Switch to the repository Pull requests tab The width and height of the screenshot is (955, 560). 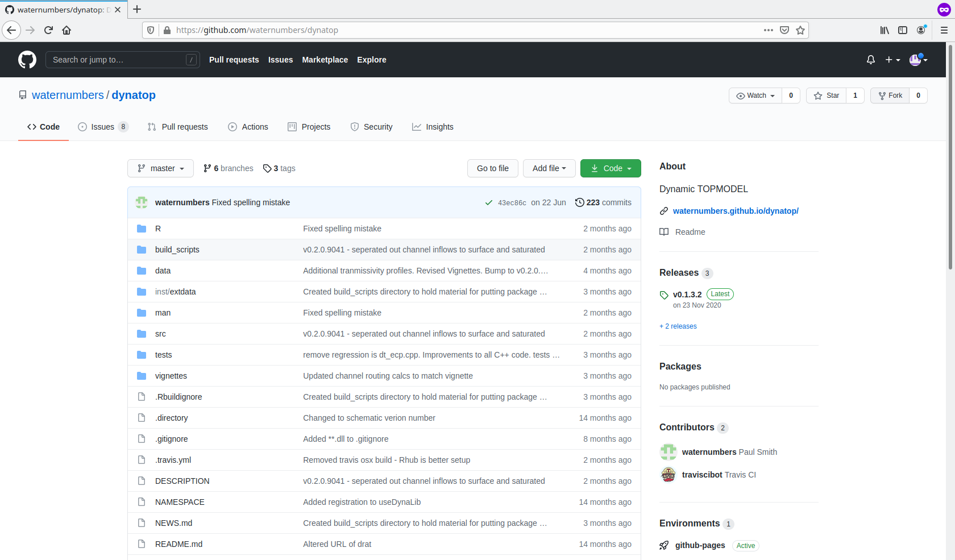(x=177, y=127)
